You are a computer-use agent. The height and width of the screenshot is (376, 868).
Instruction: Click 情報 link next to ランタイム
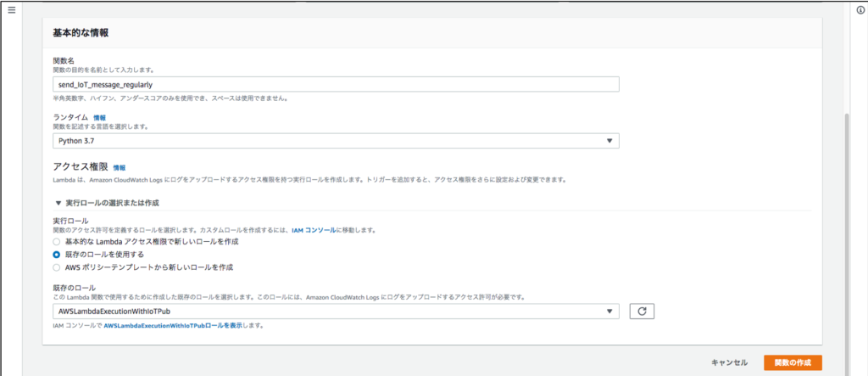tap(100, 117)
